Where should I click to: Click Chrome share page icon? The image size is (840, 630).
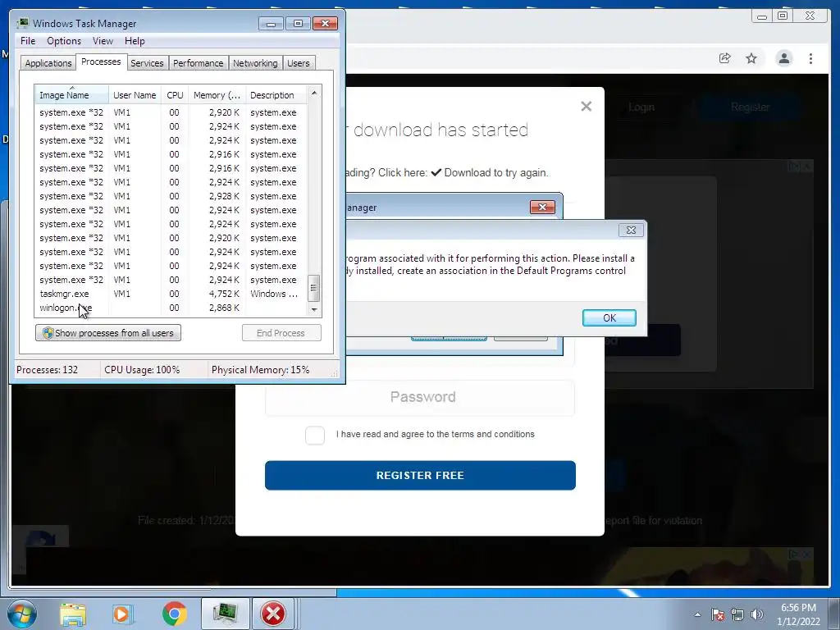pos(725,58)
